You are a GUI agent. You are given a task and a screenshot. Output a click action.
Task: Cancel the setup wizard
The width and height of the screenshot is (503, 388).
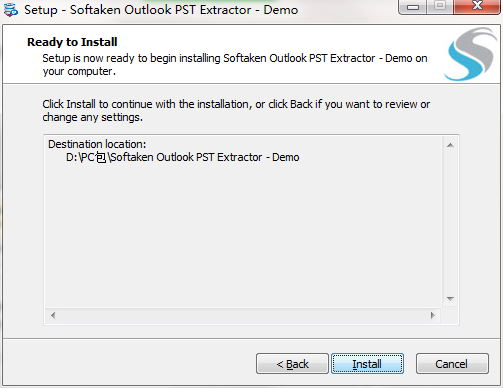(x=452, y=364)
